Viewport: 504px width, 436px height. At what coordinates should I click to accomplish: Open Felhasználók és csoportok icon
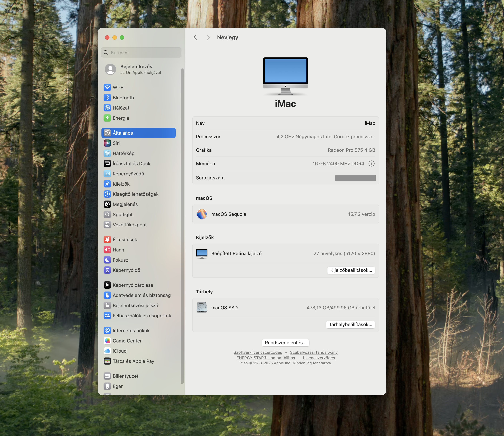pos(107,316)
